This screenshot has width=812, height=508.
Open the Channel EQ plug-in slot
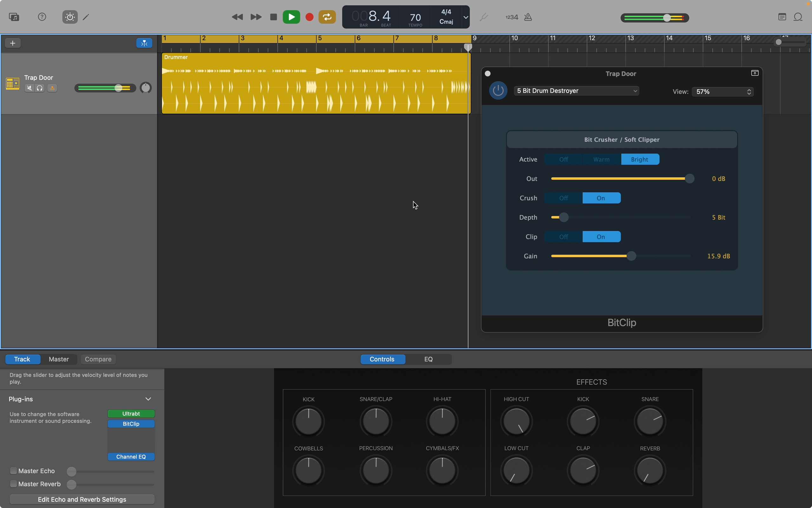131,457
